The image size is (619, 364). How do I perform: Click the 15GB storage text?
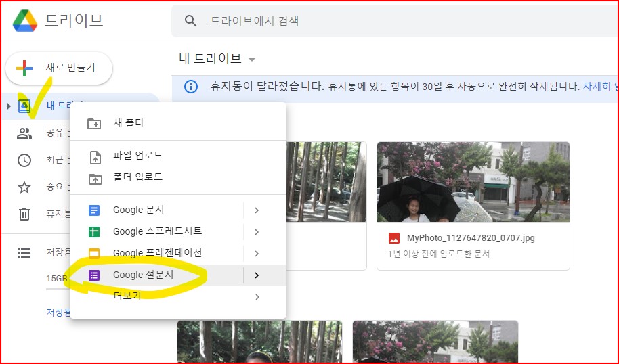[x=57, y=279]
